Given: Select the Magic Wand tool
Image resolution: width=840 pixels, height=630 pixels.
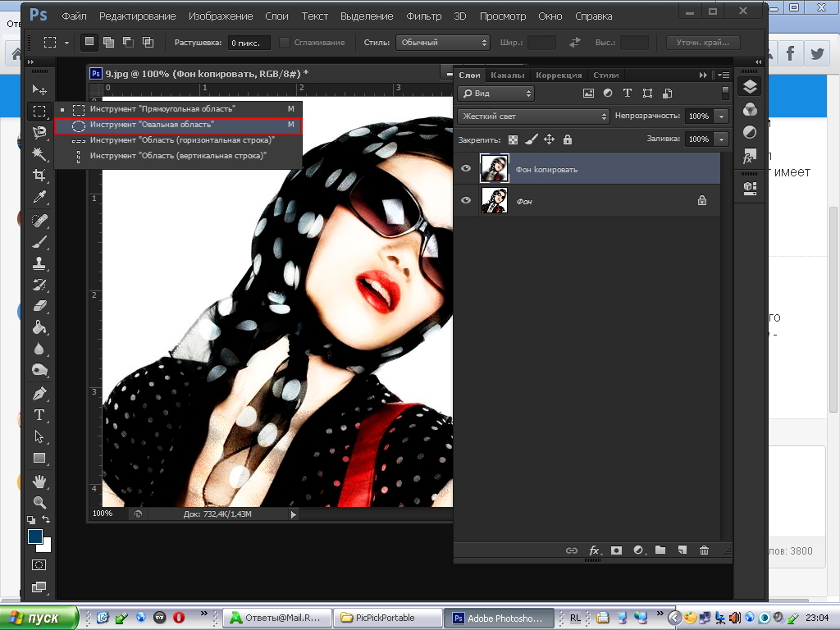Looking at the screenshot, I should [x=39, y=153].
